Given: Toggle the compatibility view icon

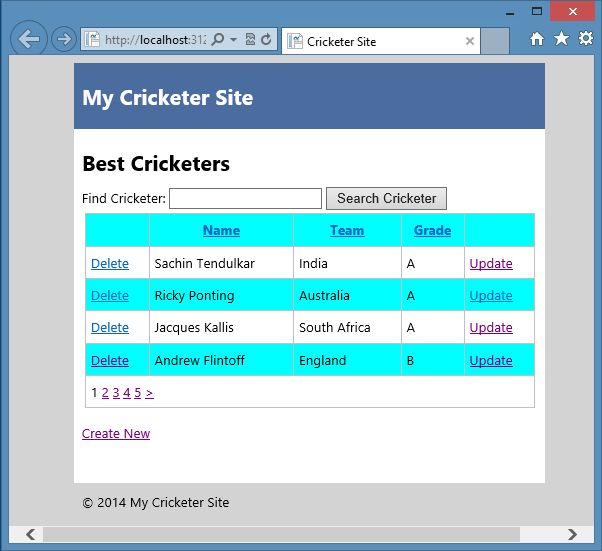Looking at the screenshot, I should [250, 39].
